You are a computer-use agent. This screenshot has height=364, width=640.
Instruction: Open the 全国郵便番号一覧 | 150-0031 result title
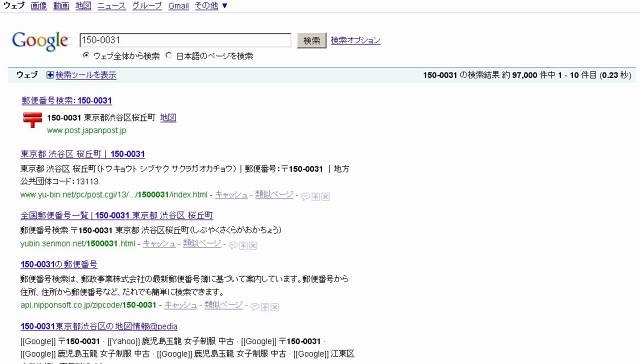click(117, 215)
